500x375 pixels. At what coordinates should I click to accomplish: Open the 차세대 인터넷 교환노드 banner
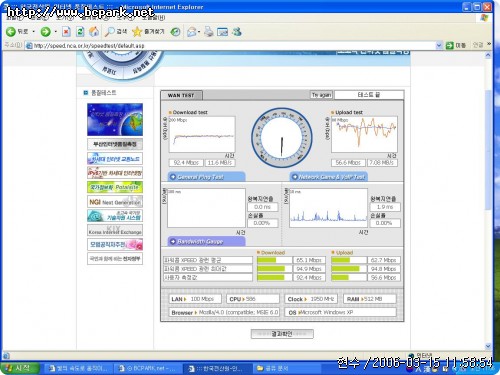point(115,159)
